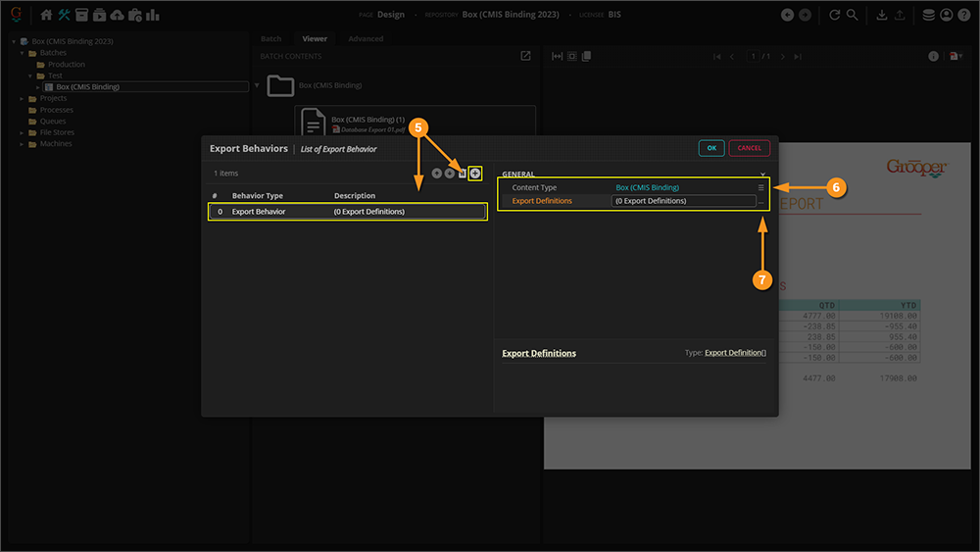The image size is (980, 552).
Task: Switch to the Advanced tab
Action: (x=366, y=39)
